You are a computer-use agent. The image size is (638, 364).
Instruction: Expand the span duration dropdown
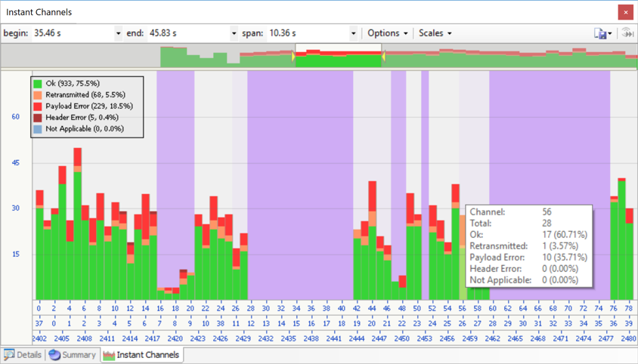353,34
